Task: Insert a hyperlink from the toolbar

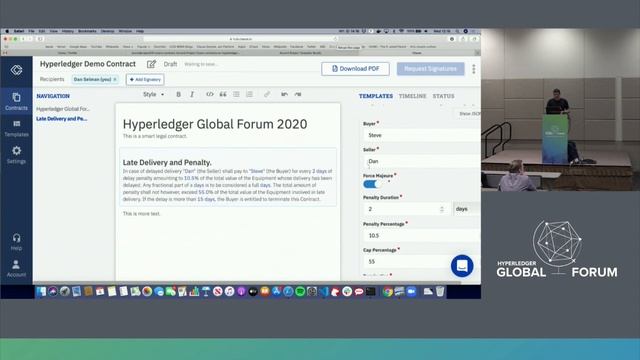Action: [267, 94]
